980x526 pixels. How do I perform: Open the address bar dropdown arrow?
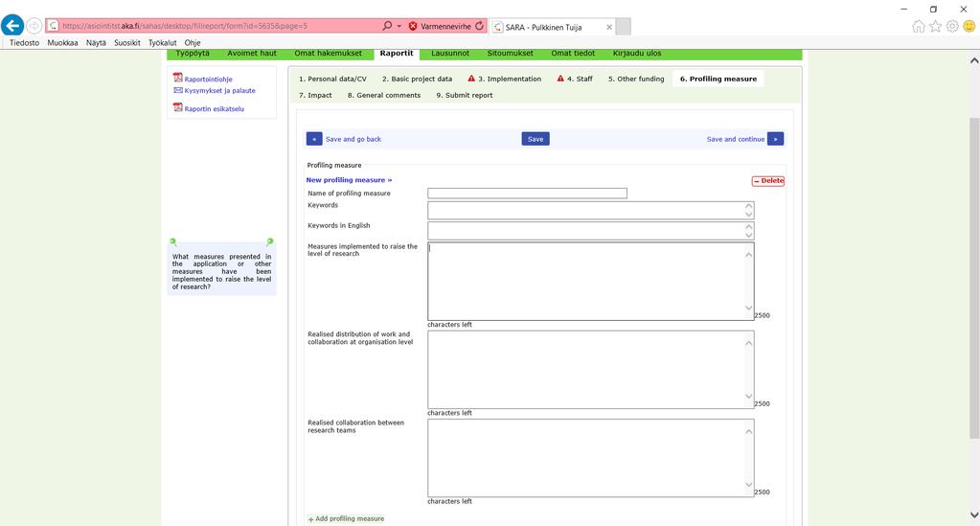click(x=399, y=26)
